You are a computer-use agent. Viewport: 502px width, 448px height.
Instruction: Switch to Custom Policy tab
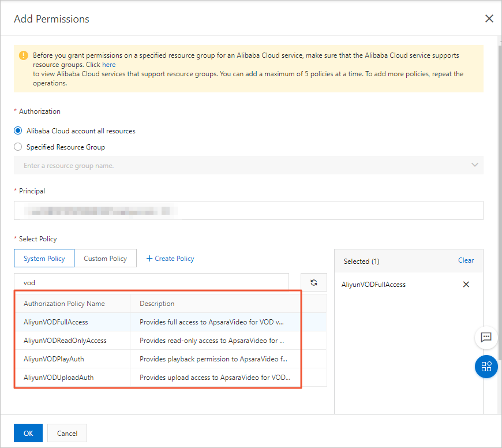(106, 258)
